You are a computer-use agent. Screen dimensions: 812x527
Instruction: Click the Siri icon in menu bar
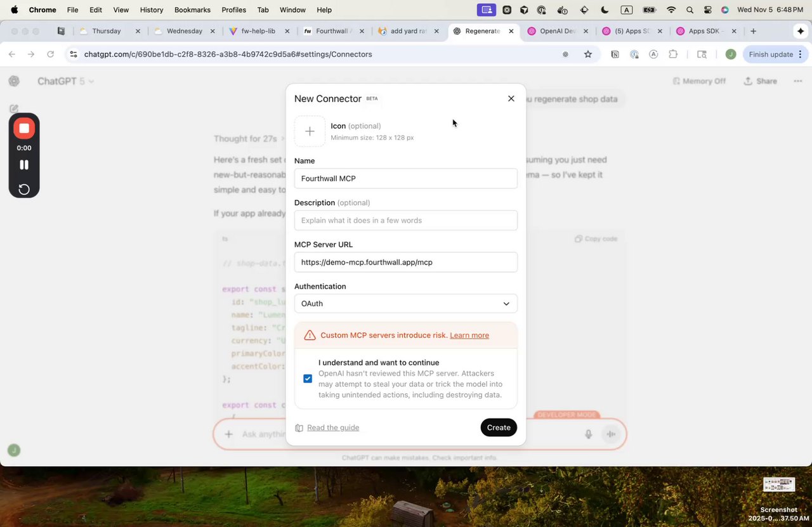coord(725,10)
